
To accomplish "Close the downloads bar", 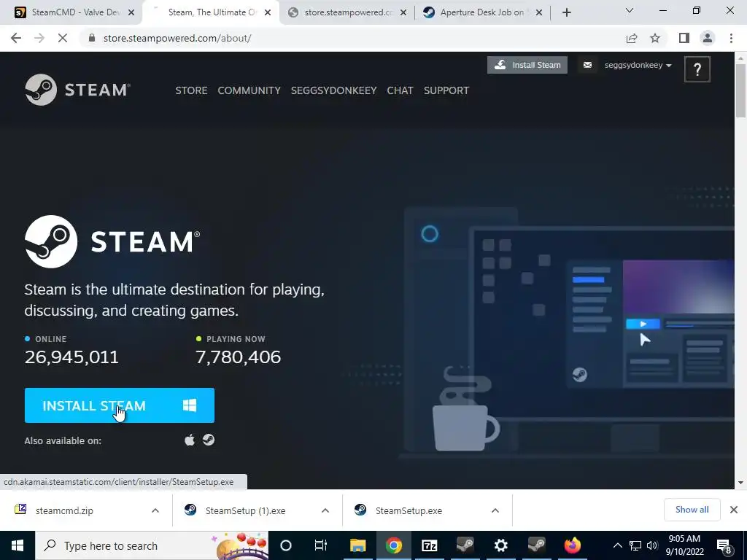I will (734, 510).
